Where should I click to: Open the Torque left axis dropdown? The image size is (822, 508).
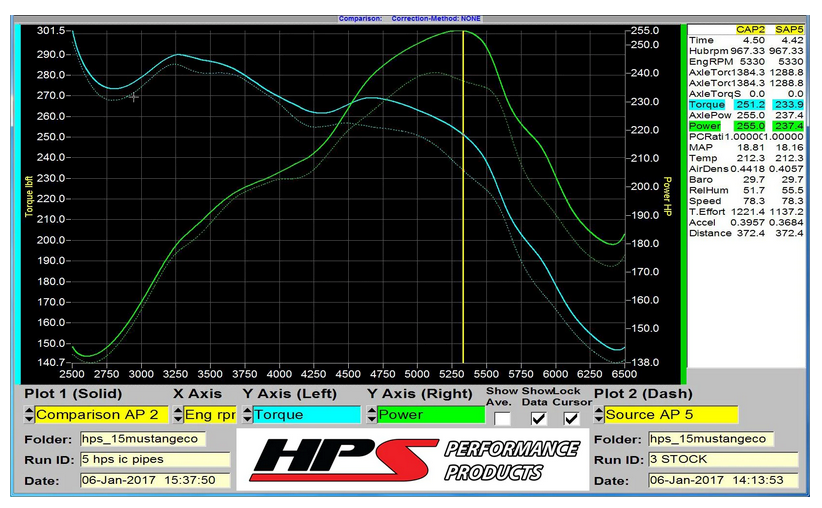307,415
